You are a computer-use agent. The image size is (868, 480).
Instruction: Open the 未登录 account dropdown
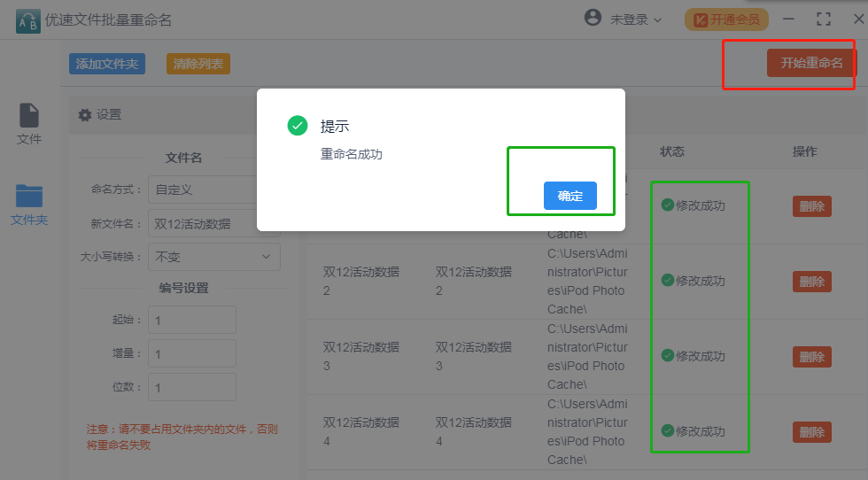(x=636, y=20)
